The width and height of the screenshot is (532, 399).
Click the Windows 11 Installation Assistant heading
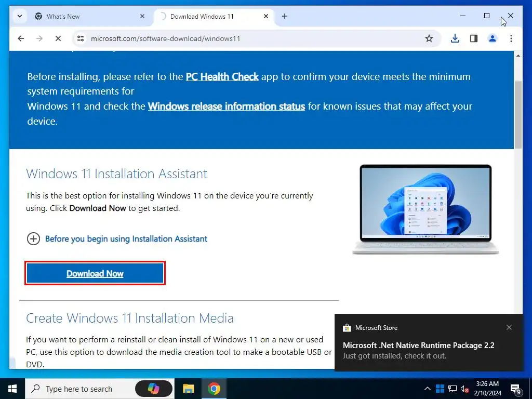point(117,174)
